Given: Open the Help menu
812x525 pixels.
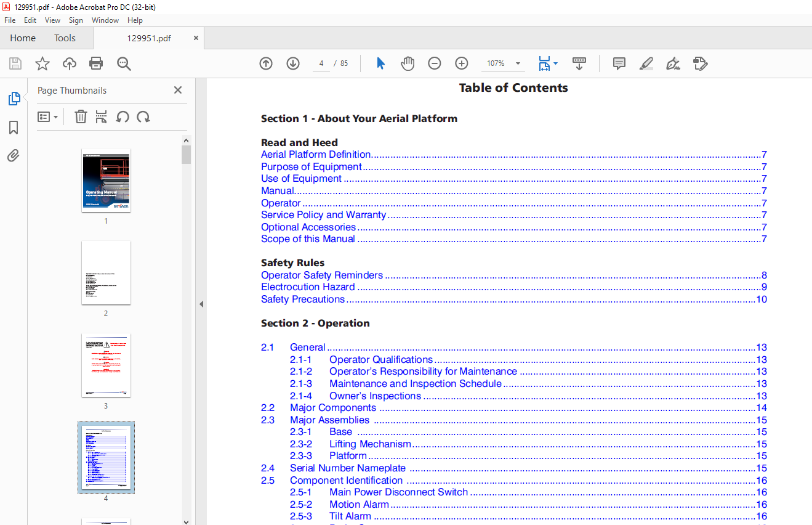Looking at the screenshot, I should (135, 20).
